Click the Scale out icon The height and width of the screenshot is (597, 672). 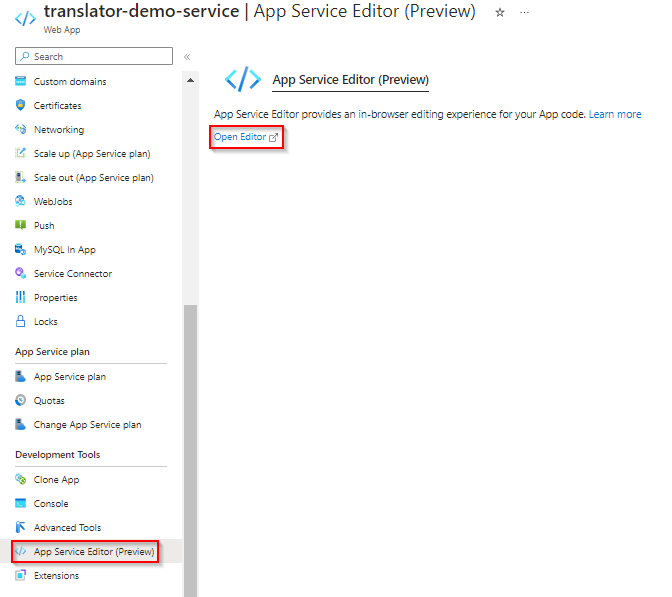(21, 177)
